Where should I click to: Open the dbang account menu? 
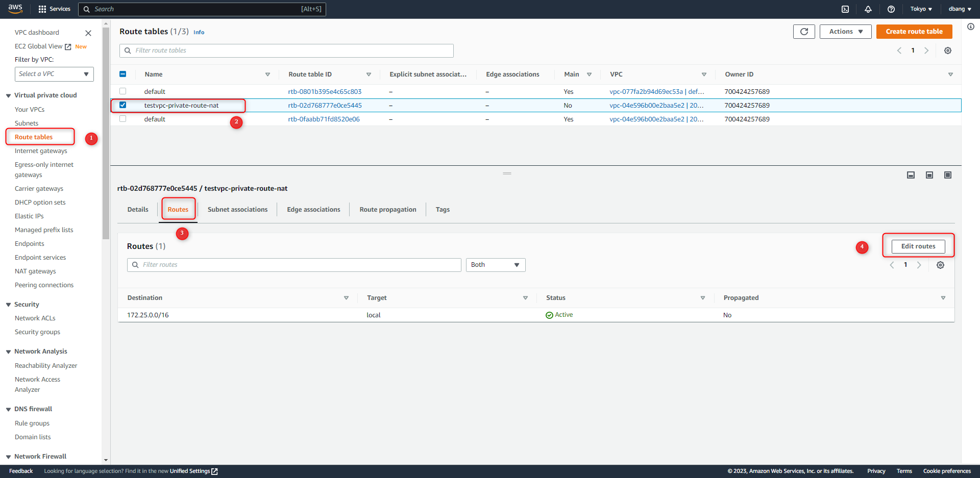(960, 9)
